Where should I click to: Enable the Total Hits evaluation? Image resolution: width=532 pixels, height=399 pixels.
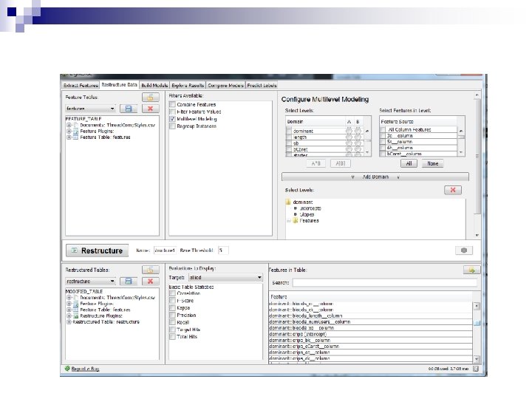coord(172,337)
